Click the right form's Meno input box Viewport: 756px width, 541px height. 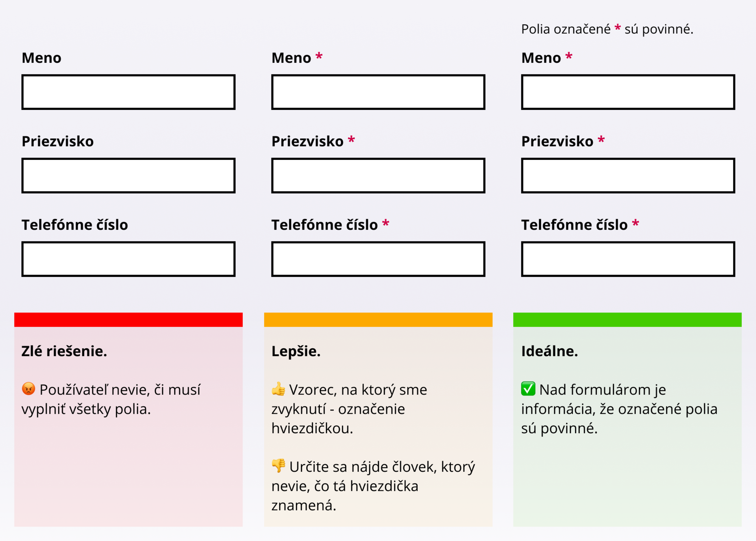628,92
